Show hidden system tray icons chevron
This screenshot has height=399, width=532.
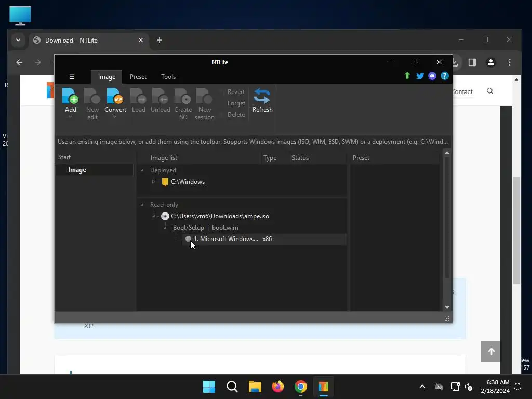422,387
